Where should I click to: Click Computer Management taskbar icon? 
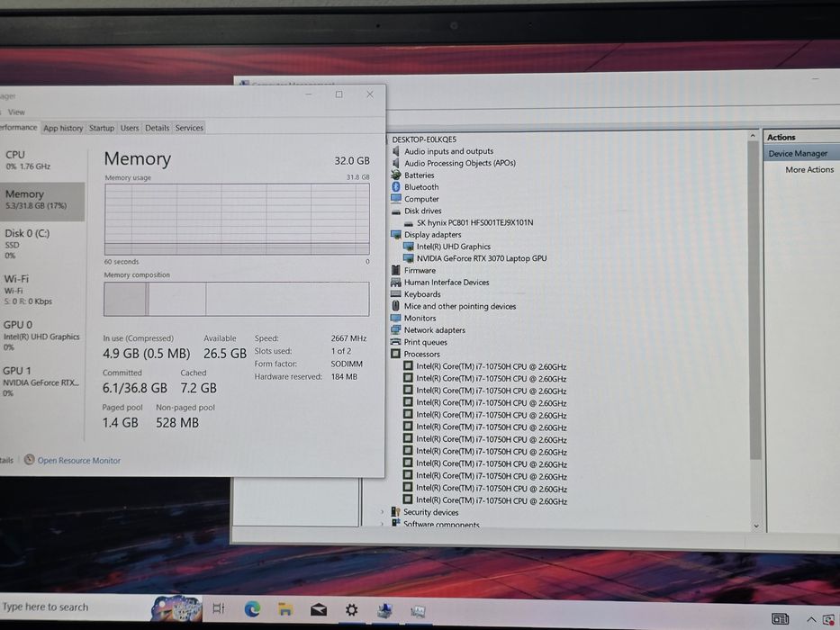[x=384, y=611]
